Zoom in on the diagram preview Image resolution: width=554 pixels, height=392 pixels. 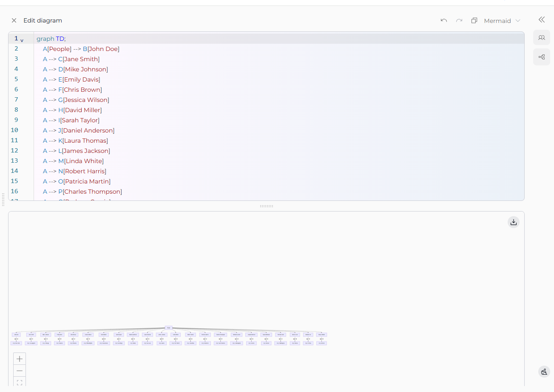click(x=20, y=359)
